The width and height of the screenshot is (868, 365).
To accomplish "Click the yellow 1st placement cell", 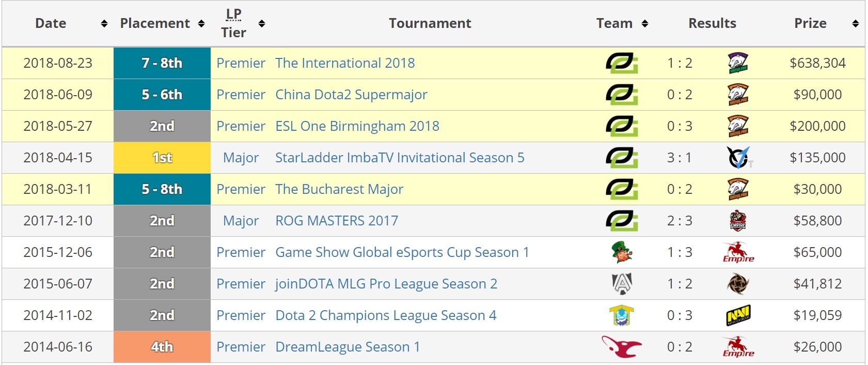I will point(162,158).
